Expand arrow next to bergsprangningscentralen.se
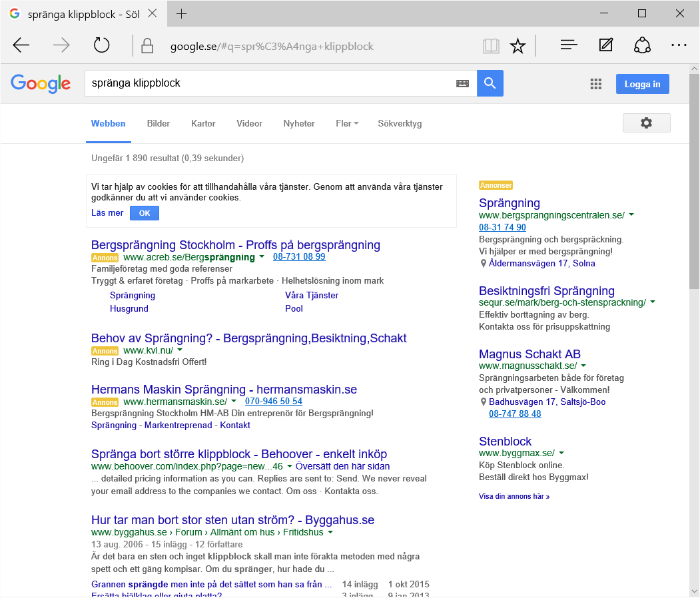This screenshot has height=598, width=700. [x=631, y=214]
